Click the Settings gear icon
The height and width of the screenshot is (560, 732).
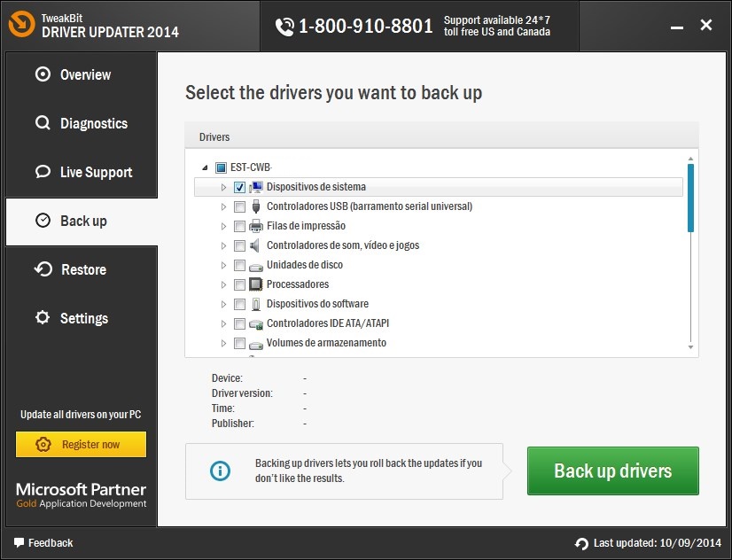(43, 317)
